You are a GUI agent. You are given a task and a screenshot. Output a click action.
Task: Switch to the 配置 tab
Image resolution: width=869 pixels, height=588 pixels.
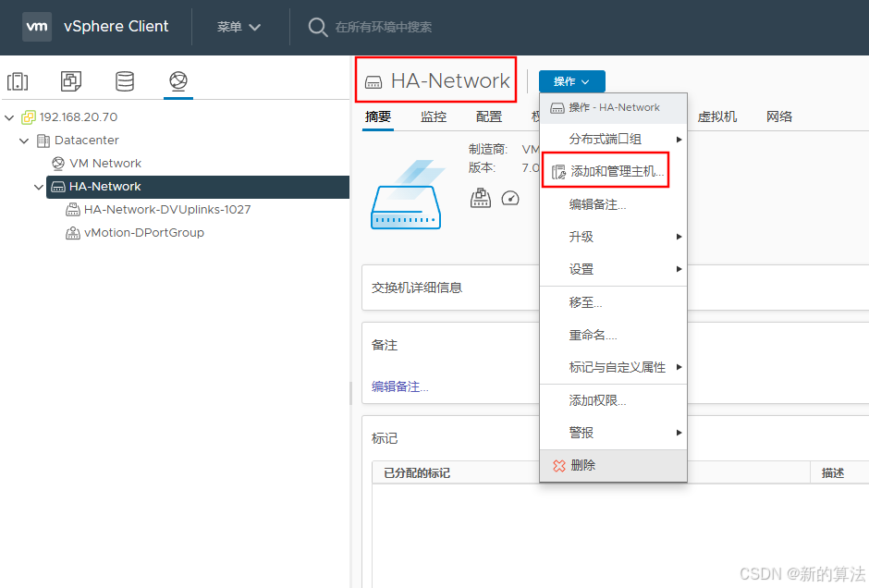(x=489, y=116)
